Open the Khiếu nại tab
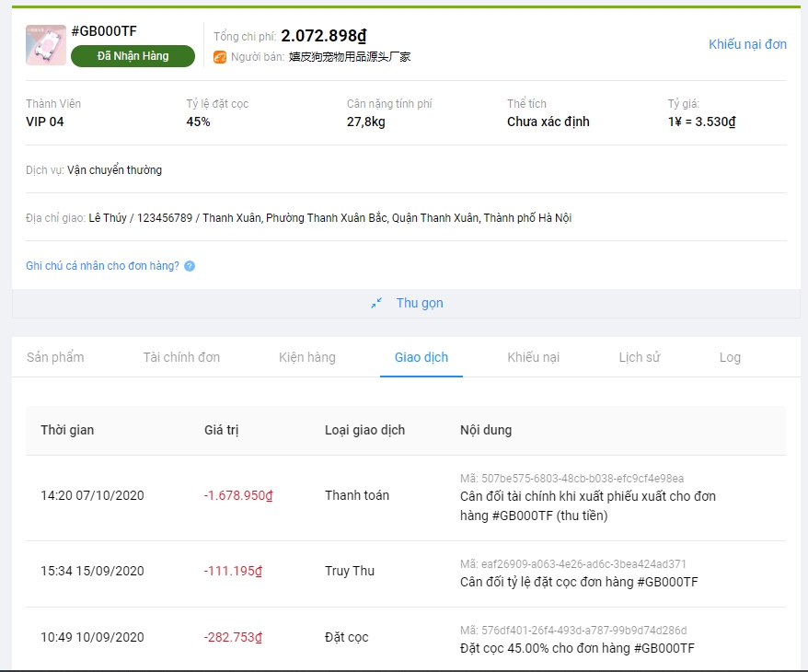The width and height of the screenshot is (808, 672). (x=533, y=357)
